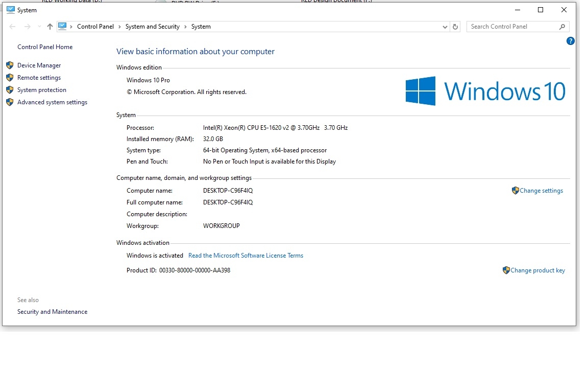Click Change product key link
Screen dimensions: 588x368
[x=537, y=270]
